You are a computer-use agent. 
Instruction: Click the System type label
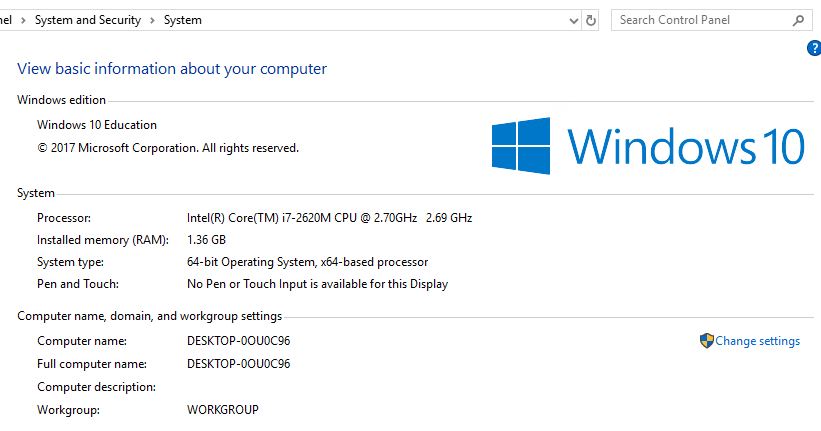click(70, 262)
